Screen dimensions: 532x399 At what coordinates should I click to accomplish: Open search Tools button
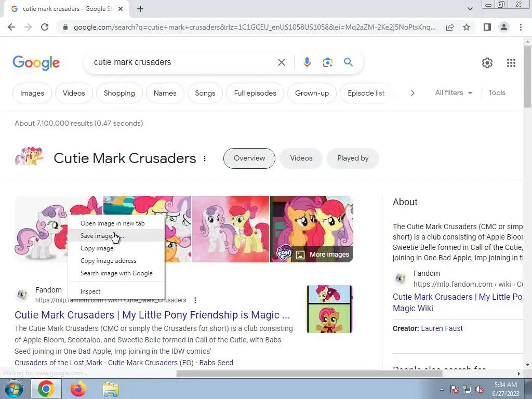point(497,92)
